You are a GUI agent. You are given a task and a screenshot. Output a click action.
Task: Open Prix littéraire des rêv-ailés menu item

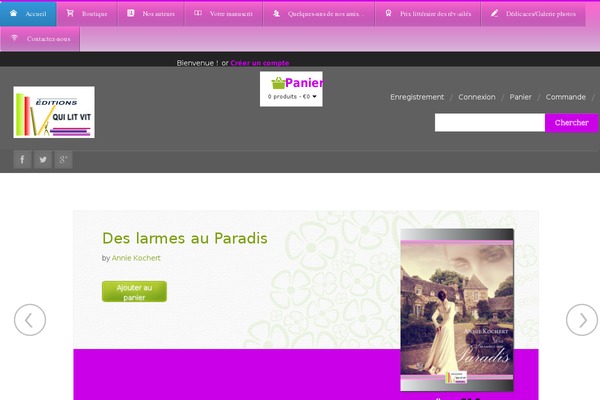tap(428, 14)
